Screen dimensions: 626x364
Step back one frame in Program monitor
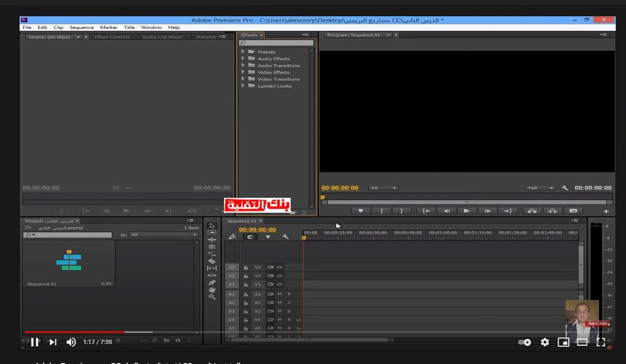click(446, 211)
